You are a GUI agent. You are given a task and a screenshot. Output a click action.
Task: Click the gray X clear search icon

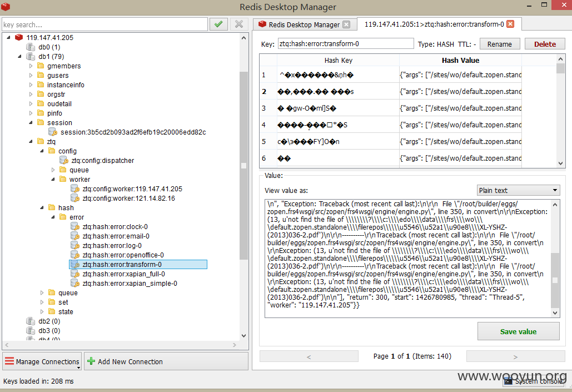click(239, 24)
